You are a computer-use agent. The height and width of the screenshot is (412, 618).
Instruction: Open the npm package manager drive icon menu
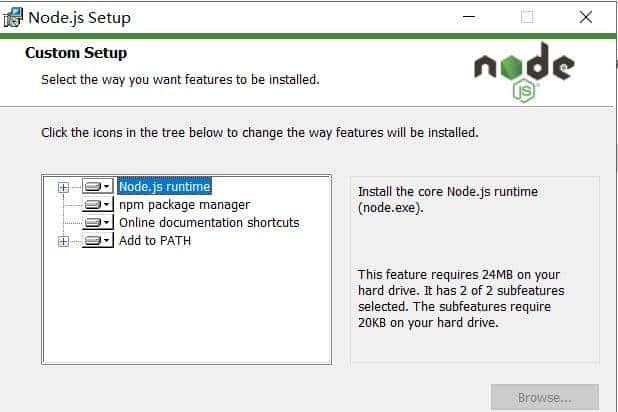click(98, 204)
